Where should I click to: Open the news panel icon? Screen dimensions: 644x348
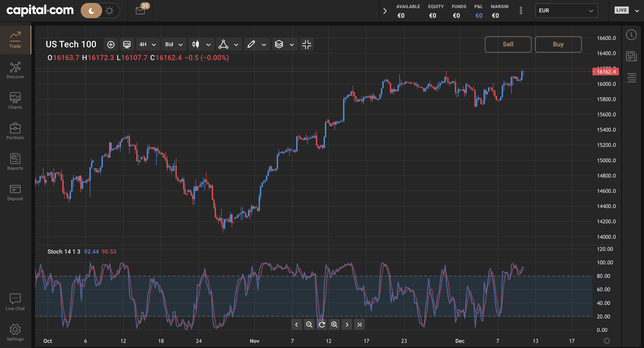(x=631, y=56)
